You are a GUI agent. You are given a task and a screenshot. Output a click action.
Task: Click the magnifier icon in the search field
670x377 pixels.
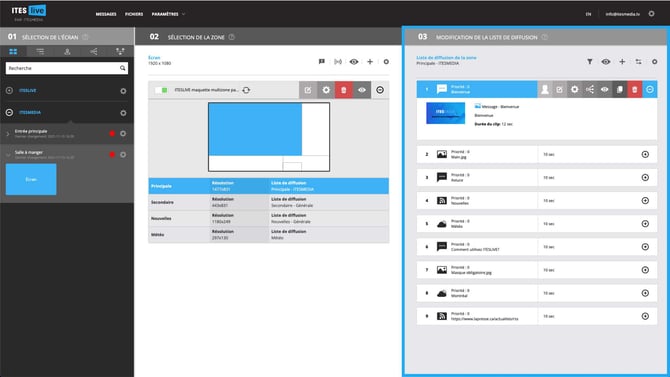point(123,68)
